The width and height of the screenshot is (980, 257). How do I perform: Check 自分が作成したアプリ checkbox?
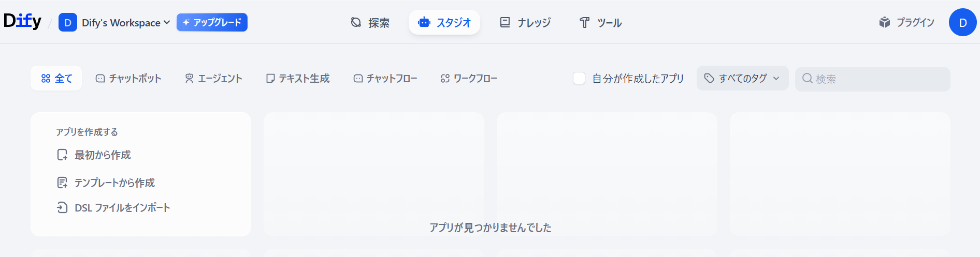click(579, 78)
